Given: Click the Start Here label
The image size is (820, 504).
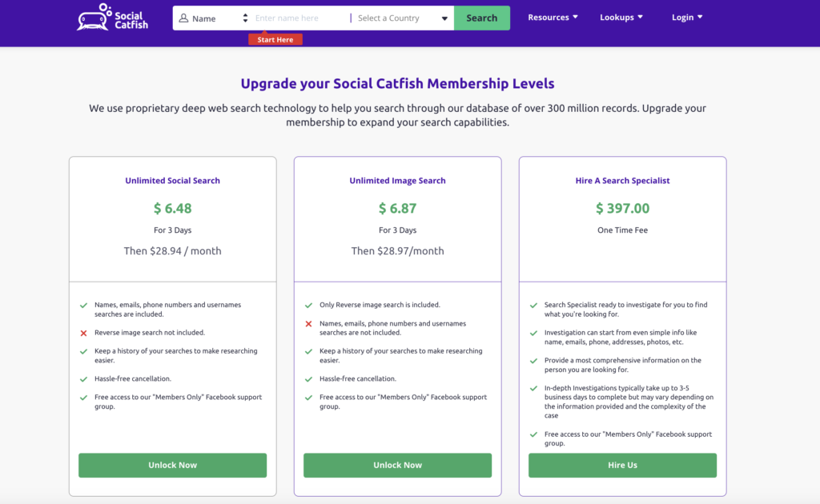Looking at the screenshot, I should tap(275, 38).
